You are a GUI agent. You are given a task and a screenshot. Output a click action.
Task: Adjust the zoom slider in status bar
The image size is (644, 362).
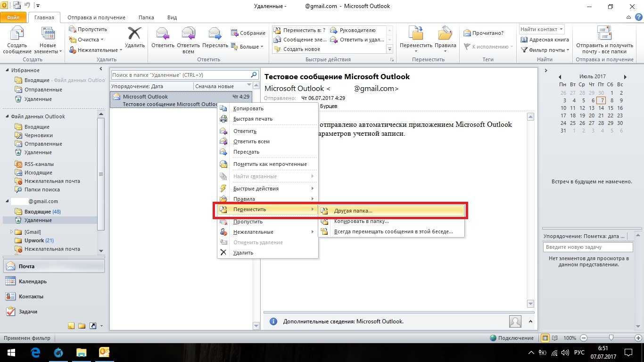click(x=611, y=337)
